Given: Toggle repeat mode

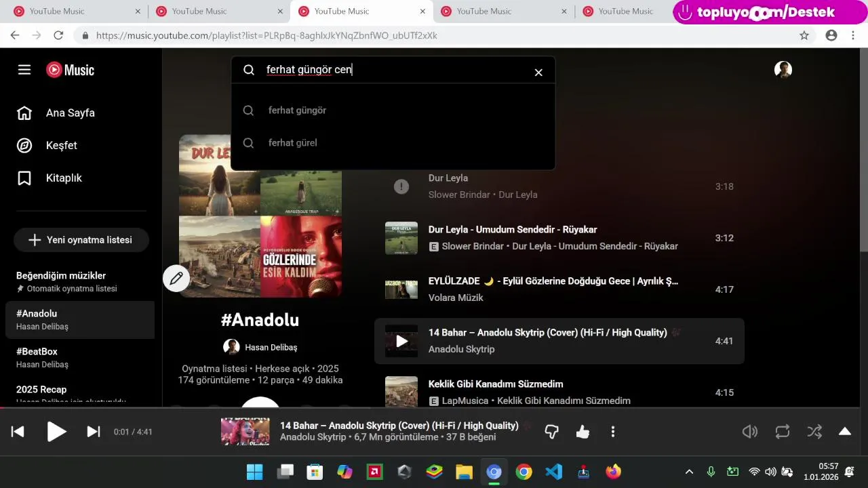Looking at the screenshot, I should [x=783, y=432].
